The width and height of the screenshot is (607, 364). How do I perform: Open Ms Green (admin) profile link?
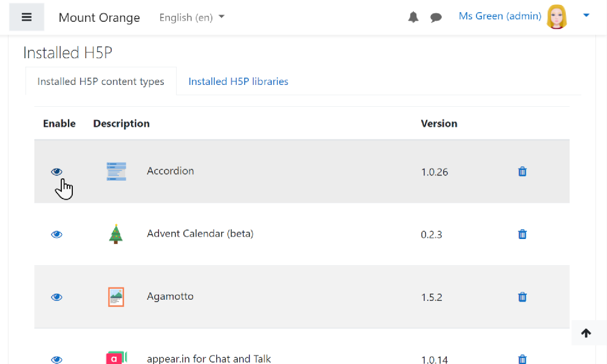(x=500, y=16)
